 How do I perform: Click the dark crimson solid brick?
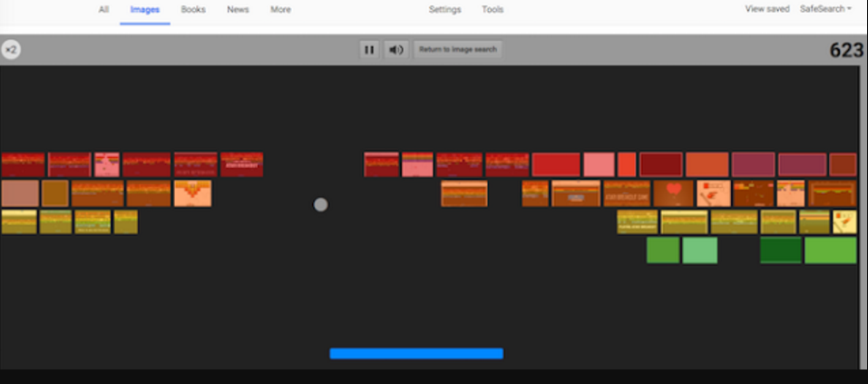[x=661, y=164]
